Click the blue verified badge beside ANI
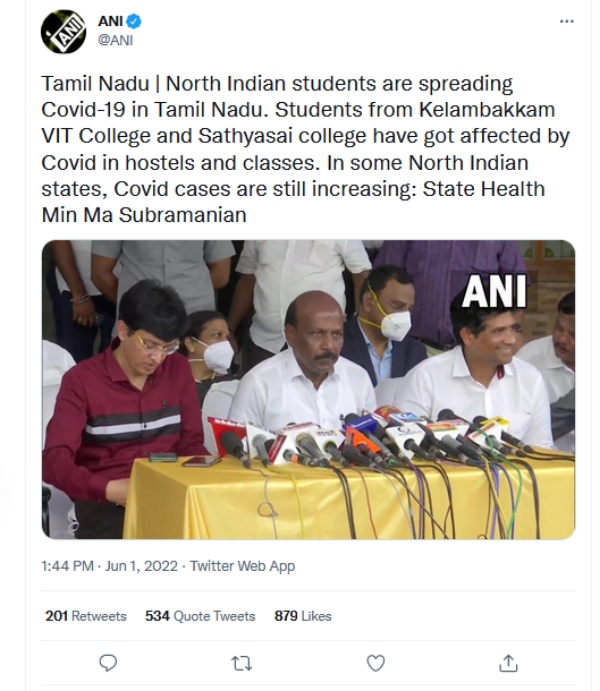 click(133, 21)
